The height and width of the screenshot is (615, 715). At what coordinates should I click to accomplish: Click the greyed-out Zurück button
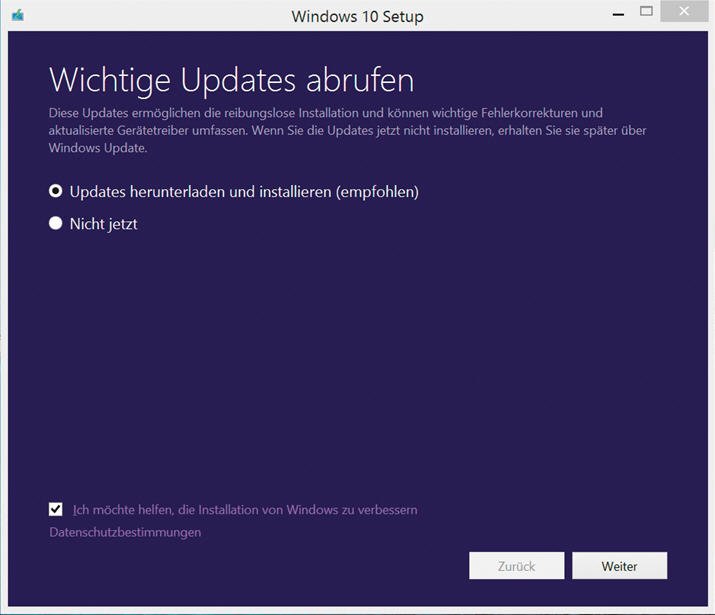pyautogui.click(x=516, y=566)
